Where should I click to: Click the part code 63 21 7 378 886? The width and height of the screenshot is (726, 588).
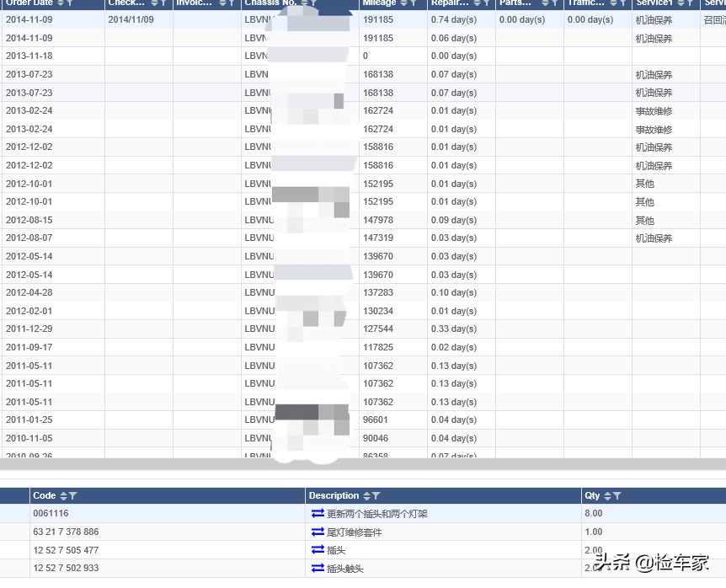[66, 532]
